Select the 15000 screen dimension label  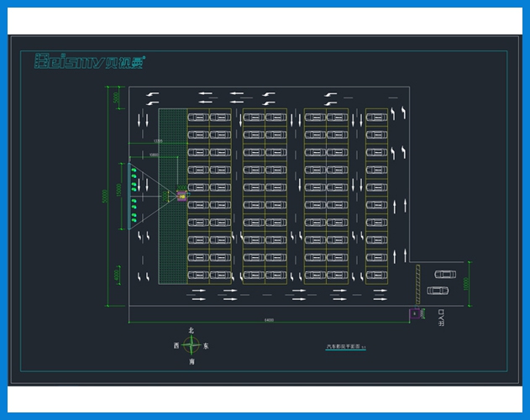click(118, 190)
